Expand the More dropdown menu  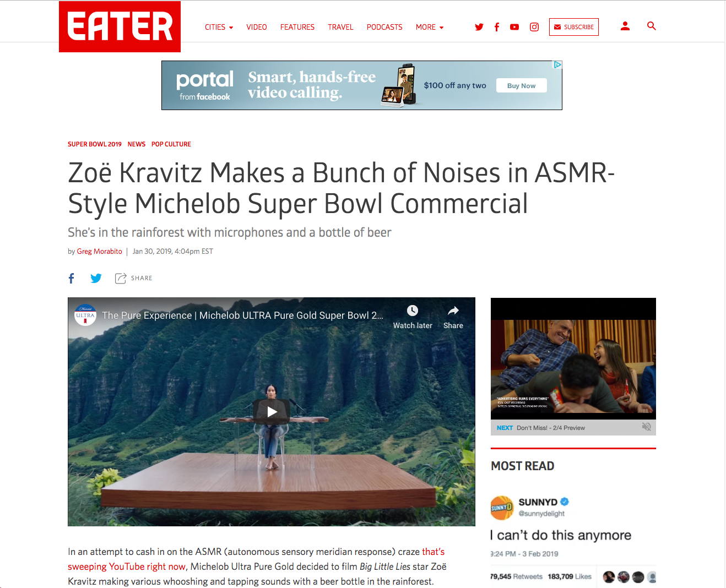click(430, 27)
